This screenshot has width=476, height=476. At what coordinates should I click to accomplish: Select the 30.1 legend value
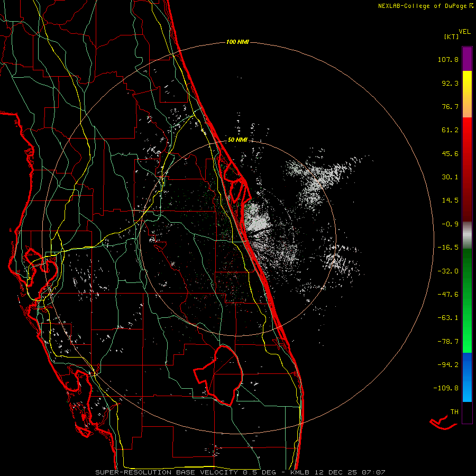[x=450, y=177]
